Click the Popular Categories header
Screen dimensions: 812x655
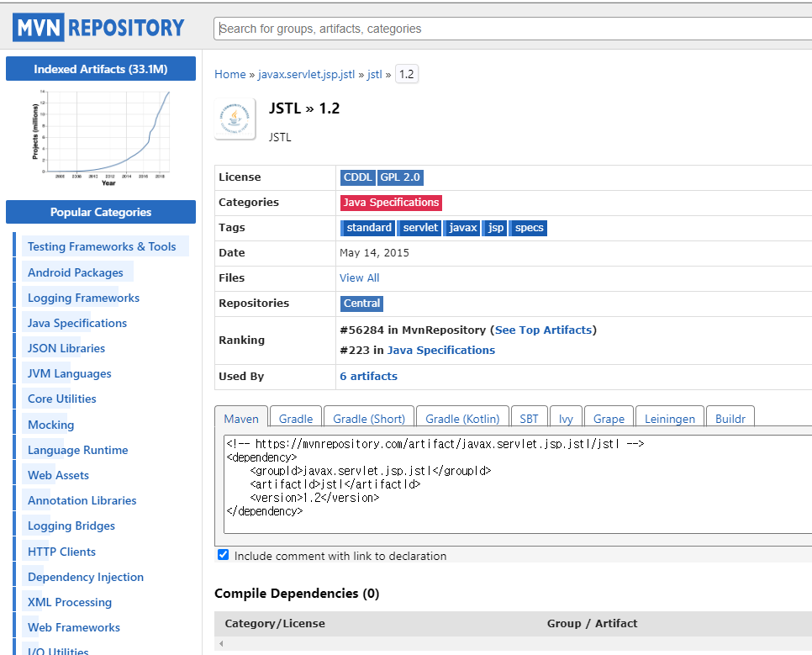click(101, 212)
